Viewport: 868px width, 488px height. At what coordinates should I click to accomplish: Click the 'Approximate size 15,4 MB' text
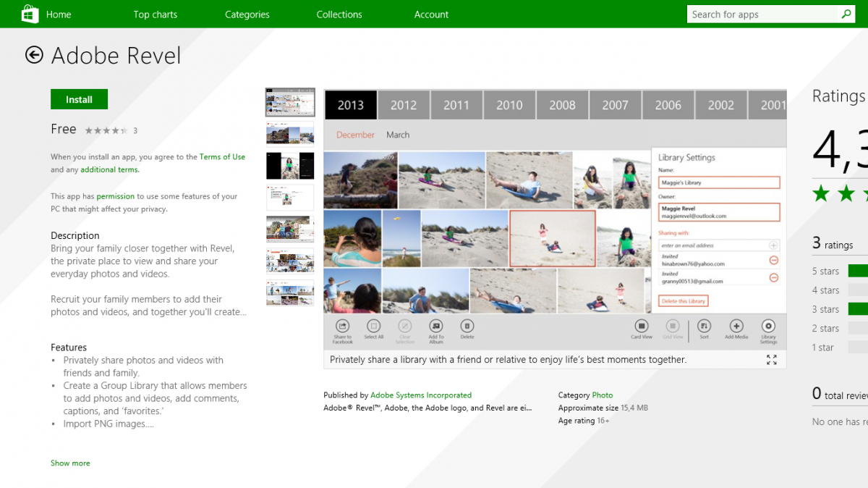(603, 408)
